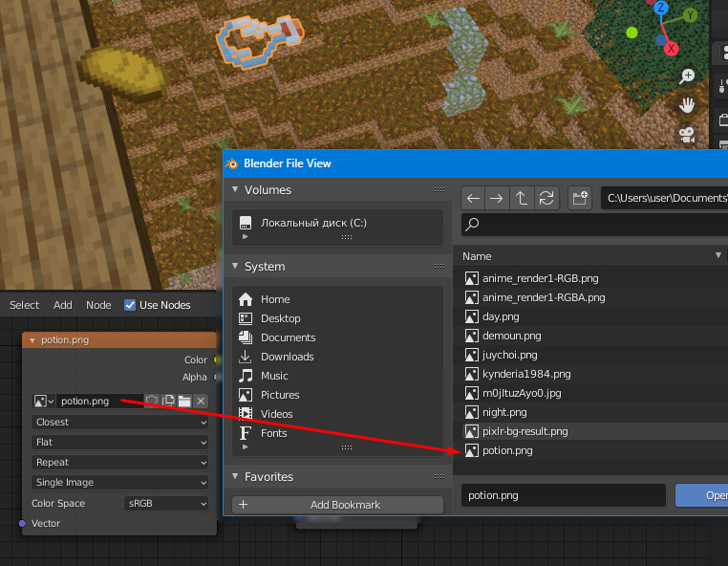
Task: Select file anime_render1-RGB.png
Action: 590,278
